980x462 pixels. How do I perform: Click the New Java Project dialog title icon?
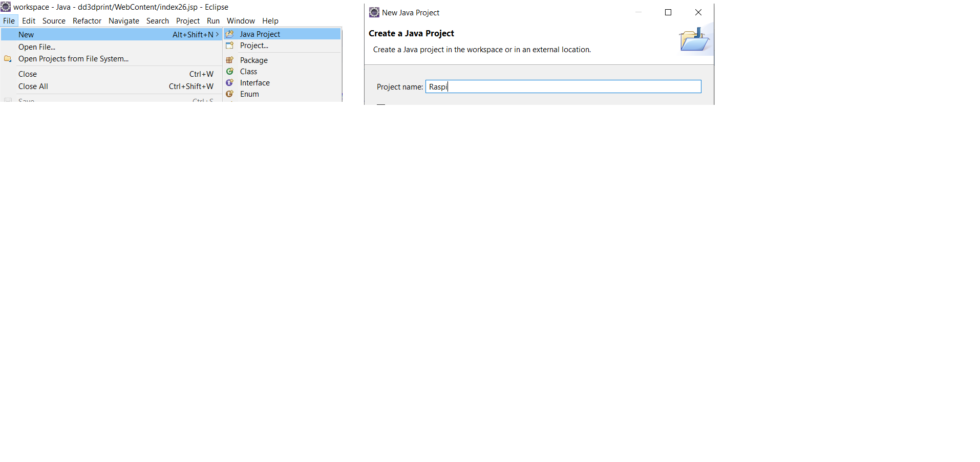pos(374,12)
